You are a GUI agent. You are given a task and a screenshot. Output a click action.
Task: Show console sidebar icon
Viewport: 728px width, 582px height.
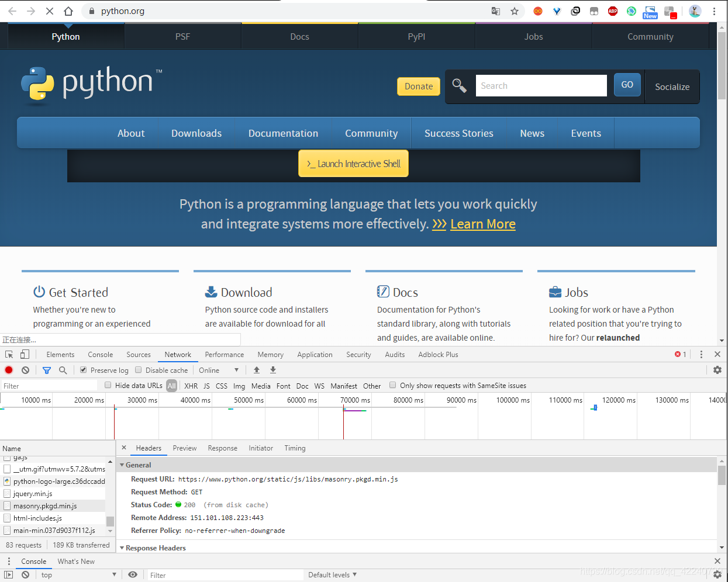click(x=9, y=575)
